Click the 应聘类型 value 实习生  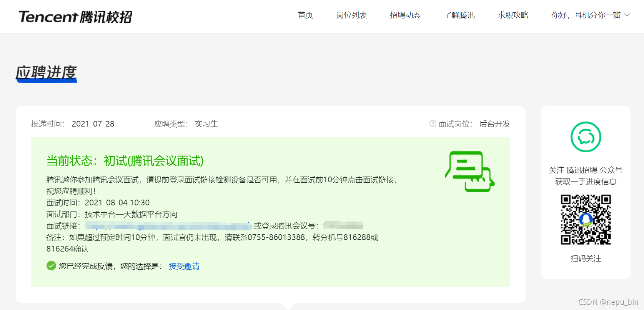point(206,124)
